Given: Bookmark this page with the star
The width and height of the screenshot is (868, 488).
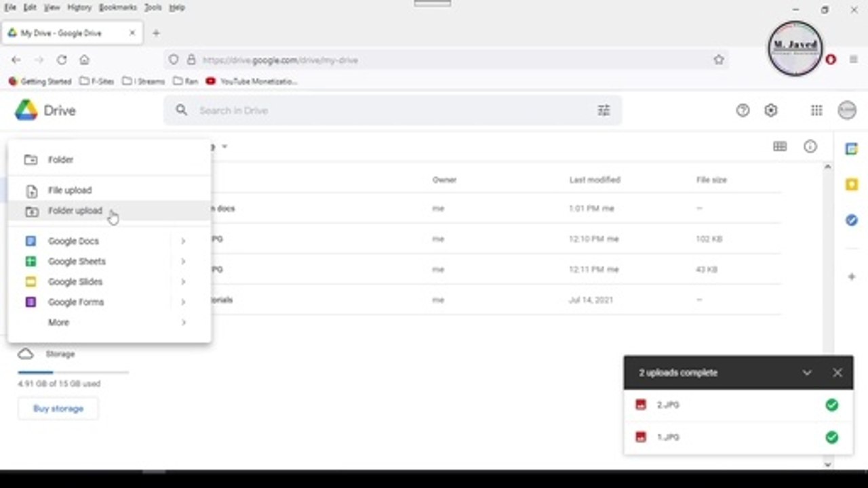Looking at the screenshot, I should click(719, 60).
